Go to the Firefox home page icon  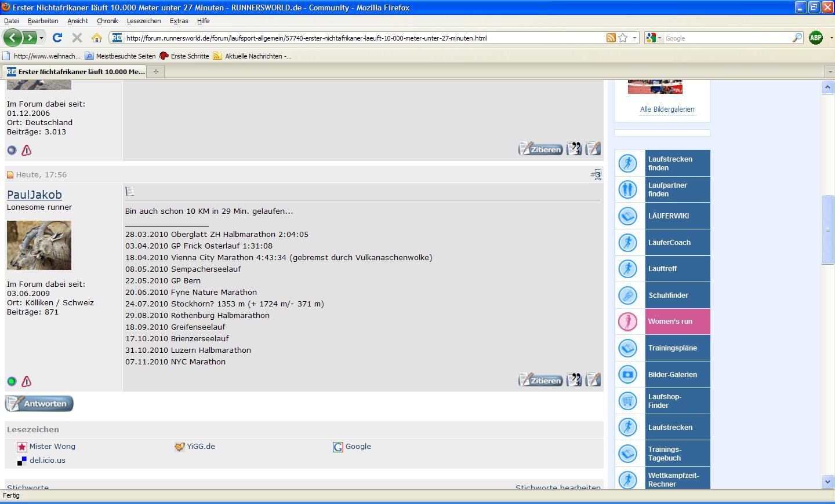(x=96, y=38)
